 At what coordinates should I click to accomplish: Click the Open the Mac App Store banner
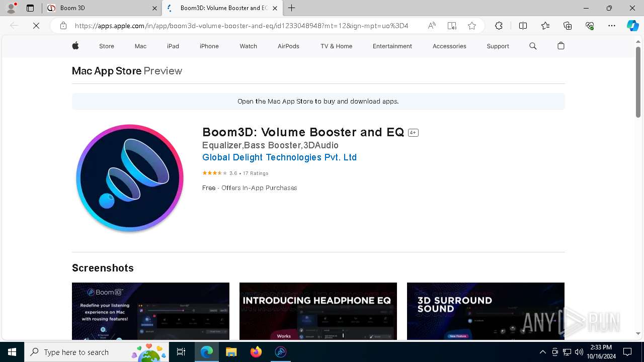pos(318,101)
